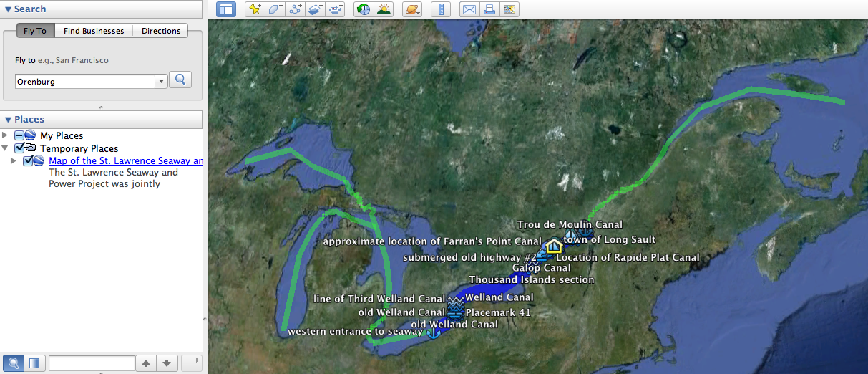The height and width of the screenshot is (374, 868).
Task: Click the Add Image Overlay icon
Action: (x=315, y=9)
